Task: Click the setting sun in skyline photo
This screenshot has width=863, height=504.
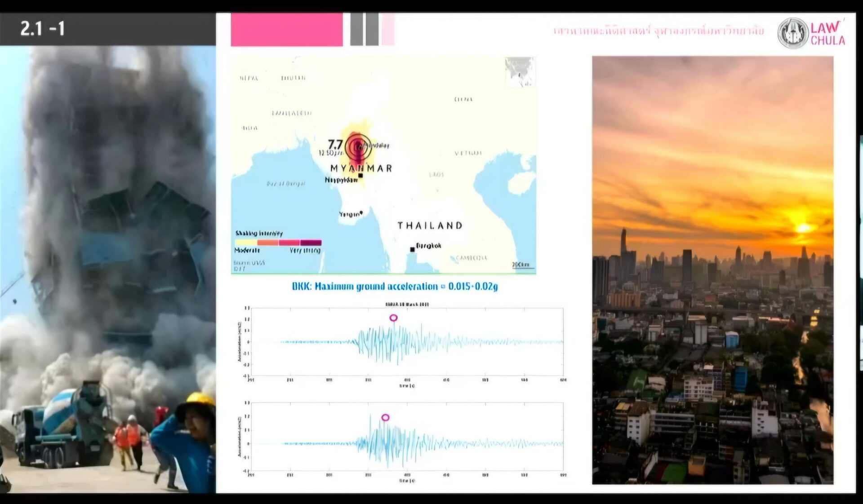Action: tap(804, 228)
